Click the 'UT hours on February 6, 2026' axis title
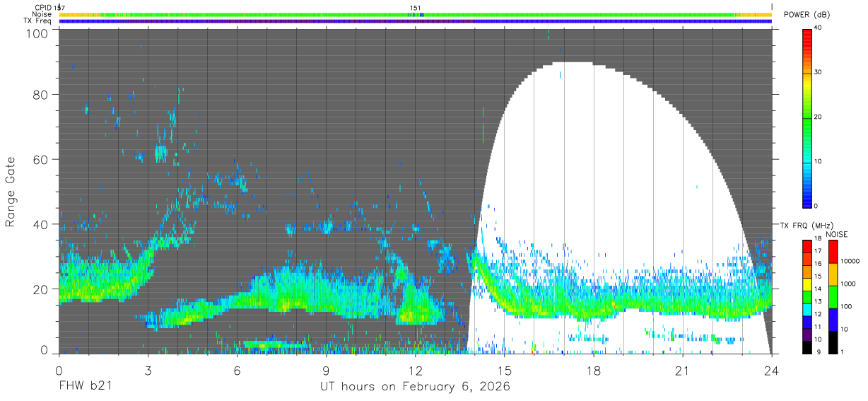 (416, 386)
